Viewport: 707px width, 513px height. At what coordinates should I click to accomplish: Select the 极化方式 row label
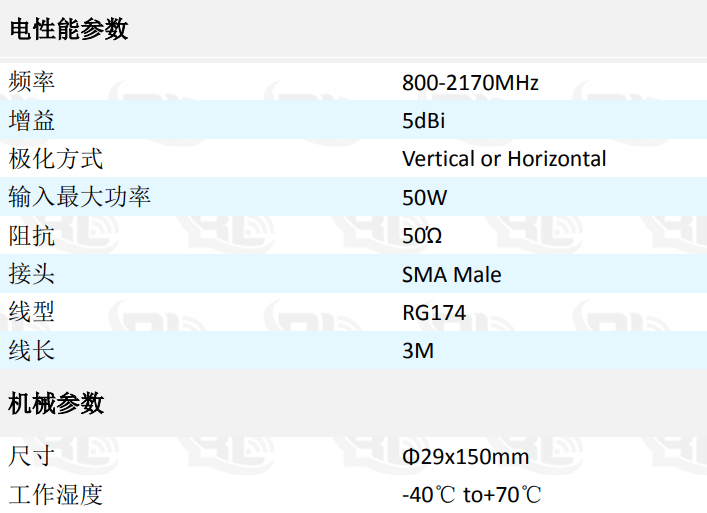[55, 159]
